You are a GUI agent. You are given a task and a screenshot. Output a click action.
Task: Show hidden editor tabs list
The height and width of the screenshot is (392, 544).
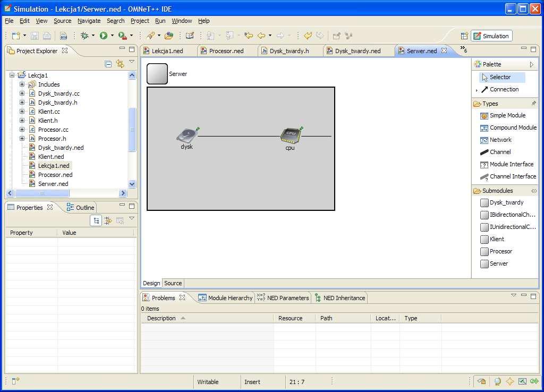pyautogui.click(x=463, y=49)
